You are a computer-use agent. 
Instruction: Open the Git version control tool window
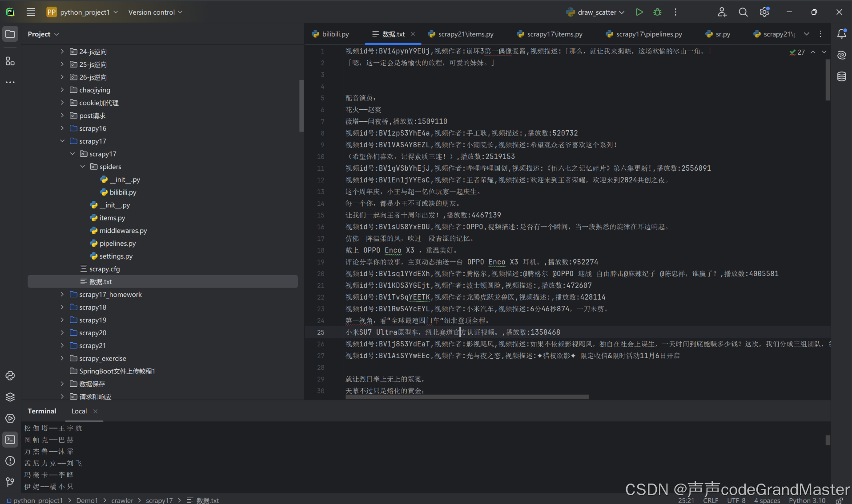point(10,482)
